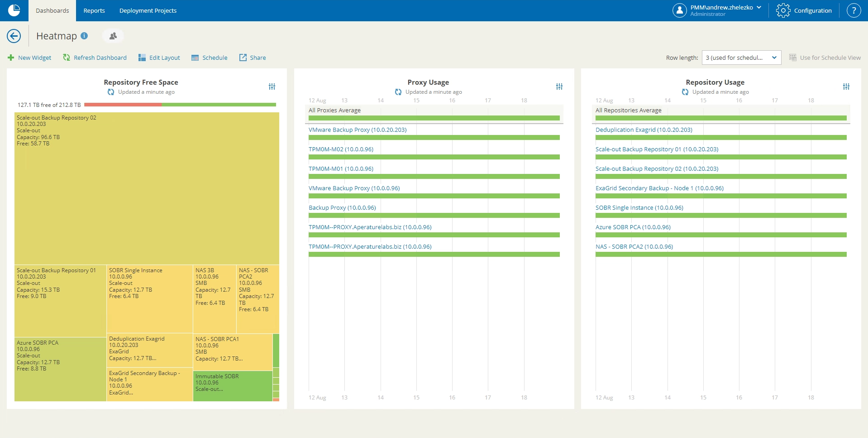Click Refresh Dashboard

point(95,58)
